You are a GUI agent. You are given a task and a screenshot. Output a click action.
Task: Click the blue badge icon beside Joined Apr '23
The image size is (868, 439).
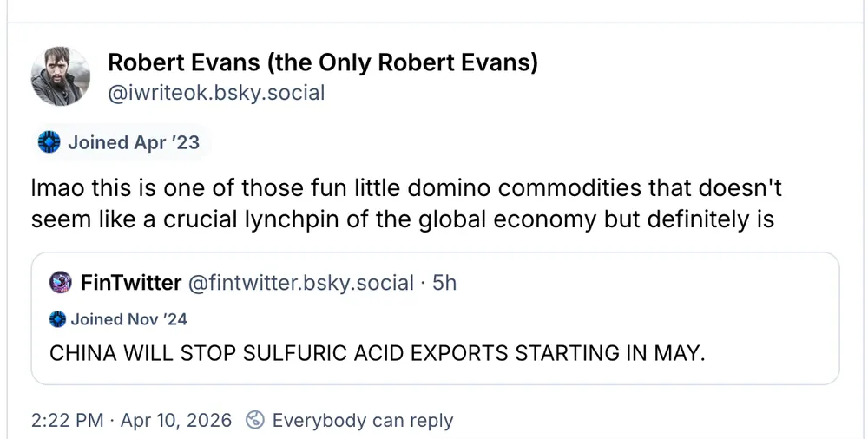(x=49, y=142)
